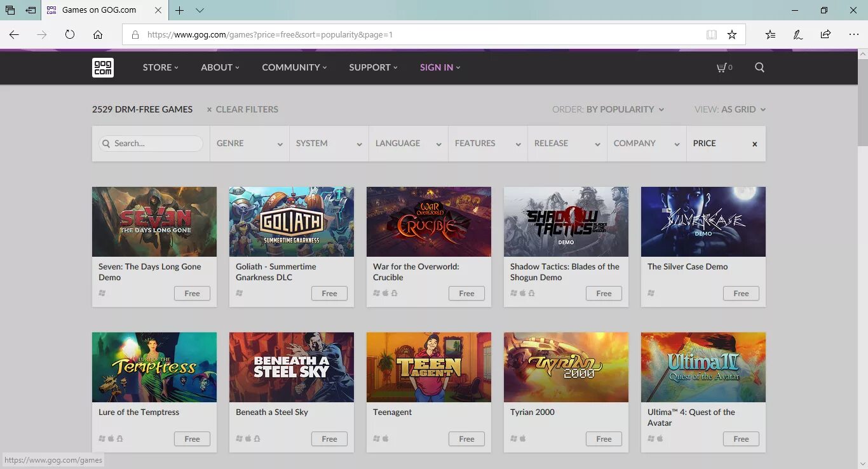This screenshot has width=868, height=469.
Task: Open the ABOUT menu
Action: pos(220,67)
